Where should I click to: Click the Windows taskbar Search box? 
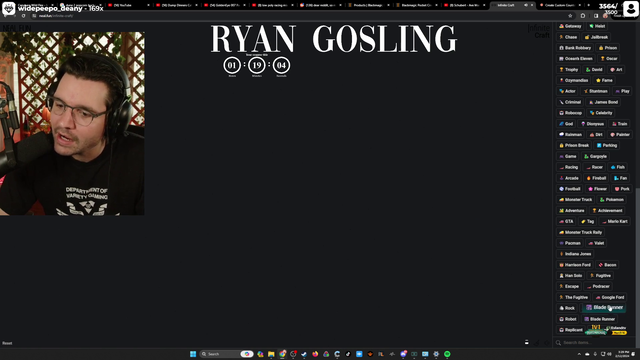pos(227,354)
